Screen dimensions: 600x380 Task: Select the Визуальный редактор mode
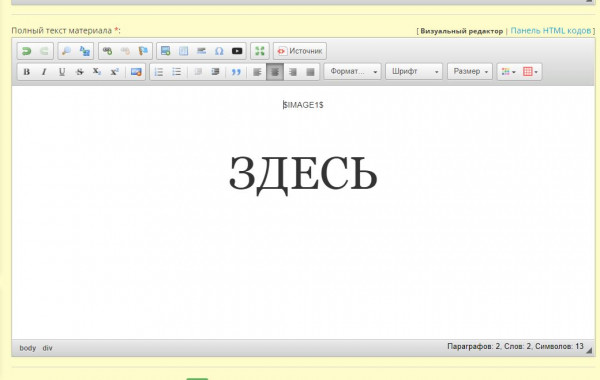[x=461, y=31]
